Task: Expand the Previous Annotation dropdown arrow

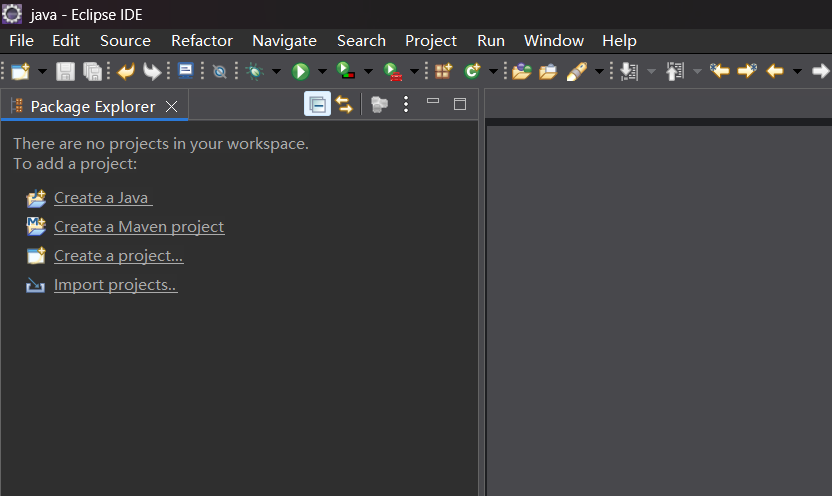Action: [698, 71]
